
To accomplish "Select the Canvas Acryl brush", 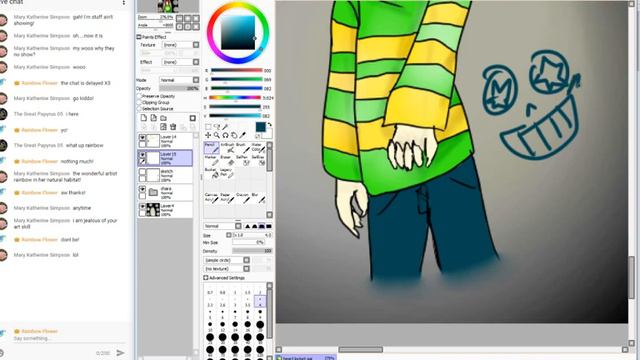I will tap(211, 198).
